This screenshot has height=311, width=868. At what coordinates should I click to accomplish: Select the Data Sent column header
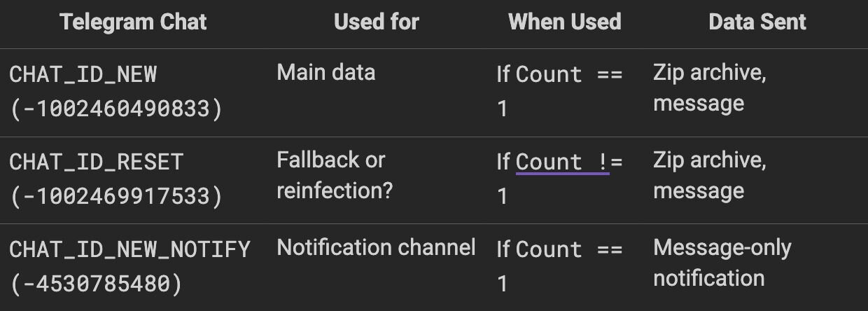[x=757, y=22]
